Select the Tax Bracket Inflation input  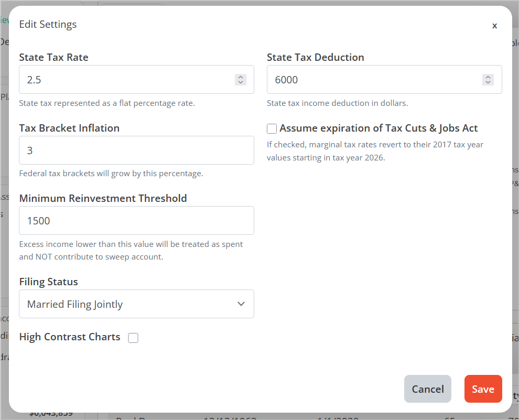coord(136,150)
